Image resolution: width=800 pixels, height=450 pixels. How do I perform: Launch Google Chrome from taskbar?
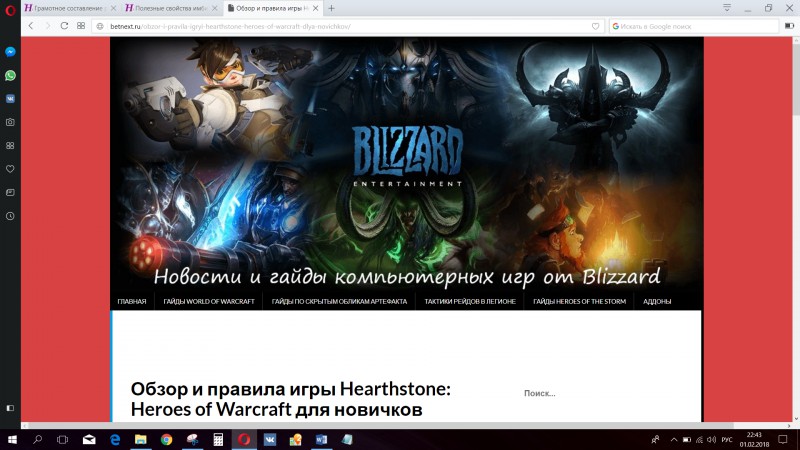(x=166, y=439)
